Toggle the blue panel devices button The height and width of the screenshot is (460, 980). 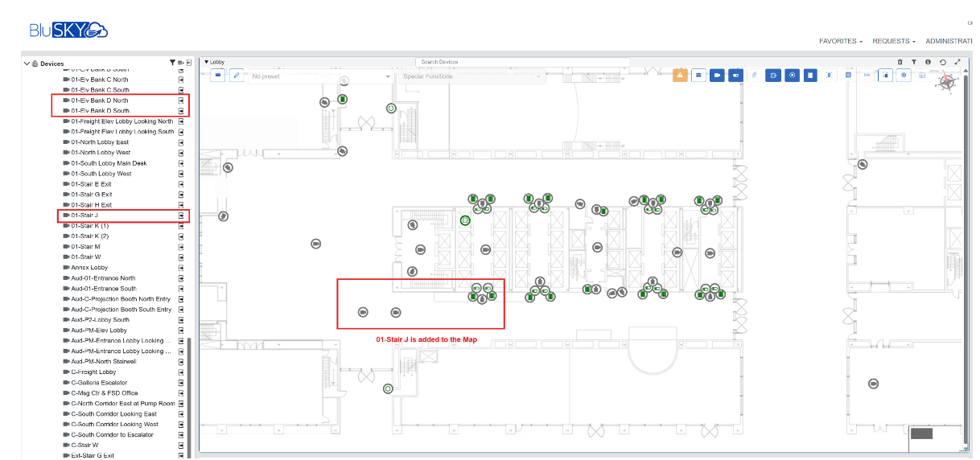click(810, 75)
